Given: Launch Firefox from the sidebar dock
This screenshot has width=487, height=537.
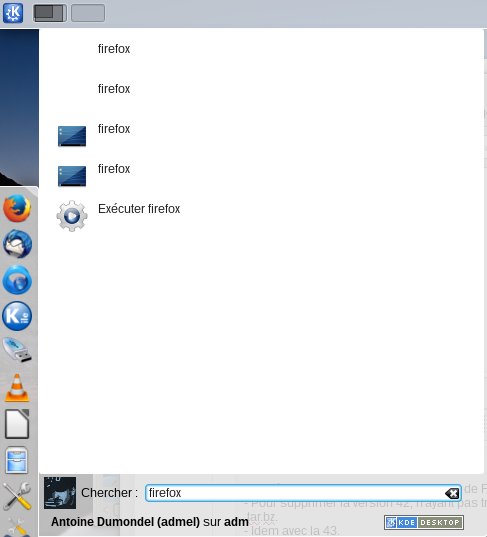Looking at the screenshot, I should 17,208.
